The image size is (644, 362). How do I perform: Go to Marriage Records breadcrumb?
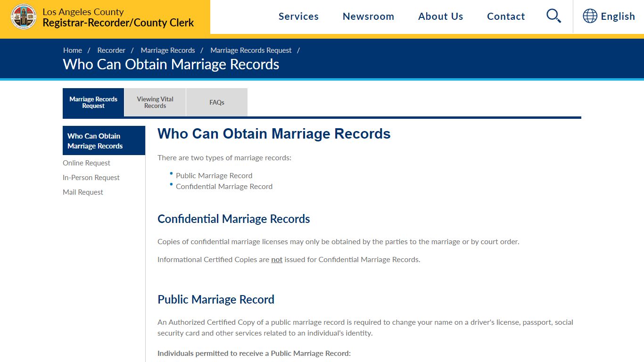click(168, 50)
